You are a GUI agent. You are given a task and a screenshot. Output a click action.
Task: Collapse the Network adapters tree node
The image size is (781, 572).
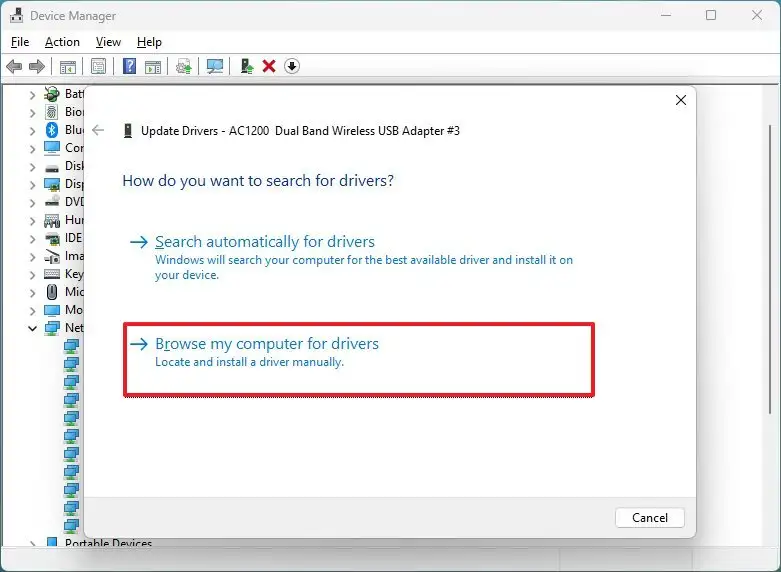32,328
